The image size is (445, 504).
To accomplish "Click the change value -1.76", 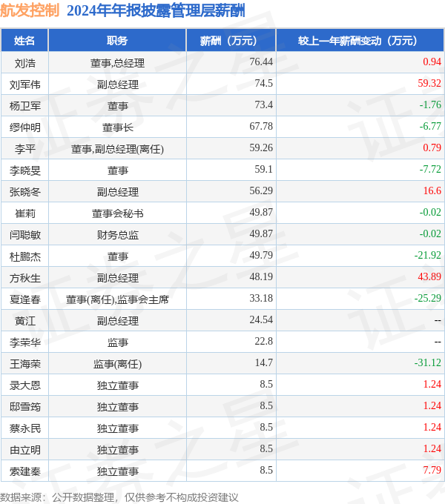I will pos(430,105).
